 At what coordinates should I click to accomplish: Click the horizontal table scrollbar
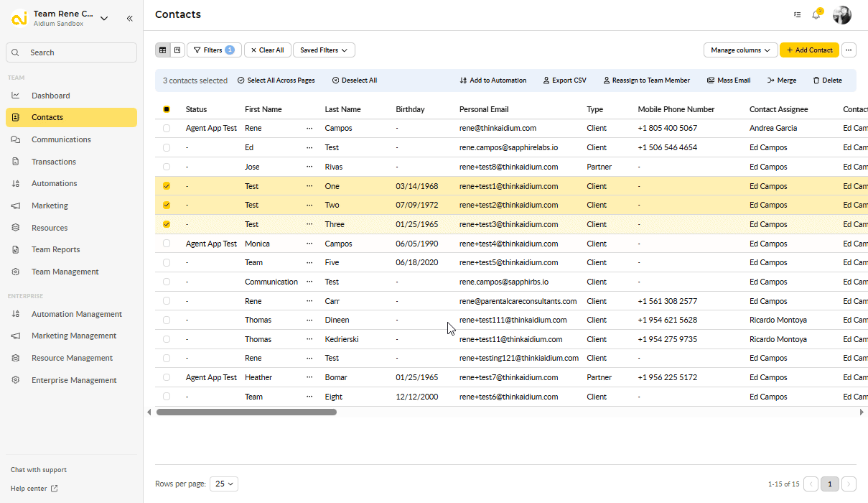pyautogui.click(x=246, y=412)
